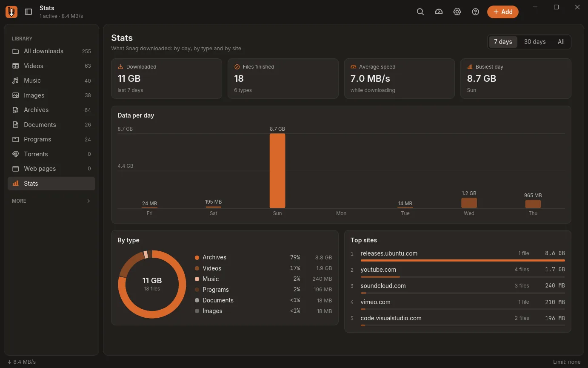Switch range to 30 days
This screenshot has width=588, height=368.
click(535, 42)
